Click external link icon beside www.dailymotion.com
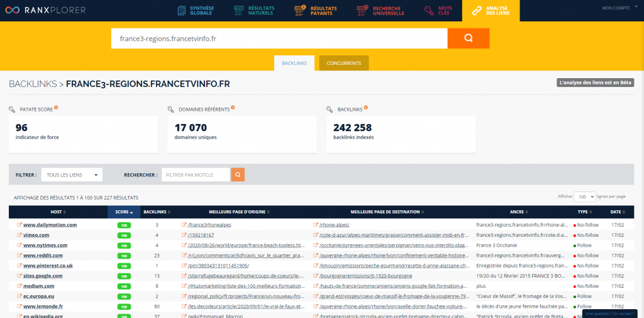 19,225
